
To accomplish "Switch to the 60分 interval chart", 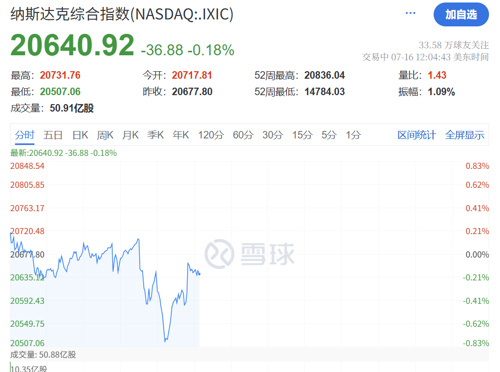I will (x=243, y=135).
